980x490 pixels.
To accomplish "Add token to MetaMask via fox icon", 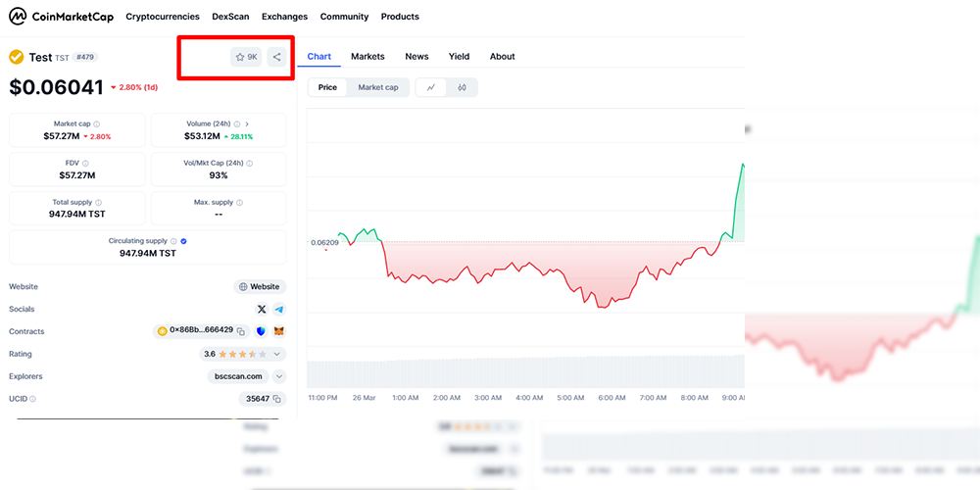I will pyautogui.click(x=280, y=331).
